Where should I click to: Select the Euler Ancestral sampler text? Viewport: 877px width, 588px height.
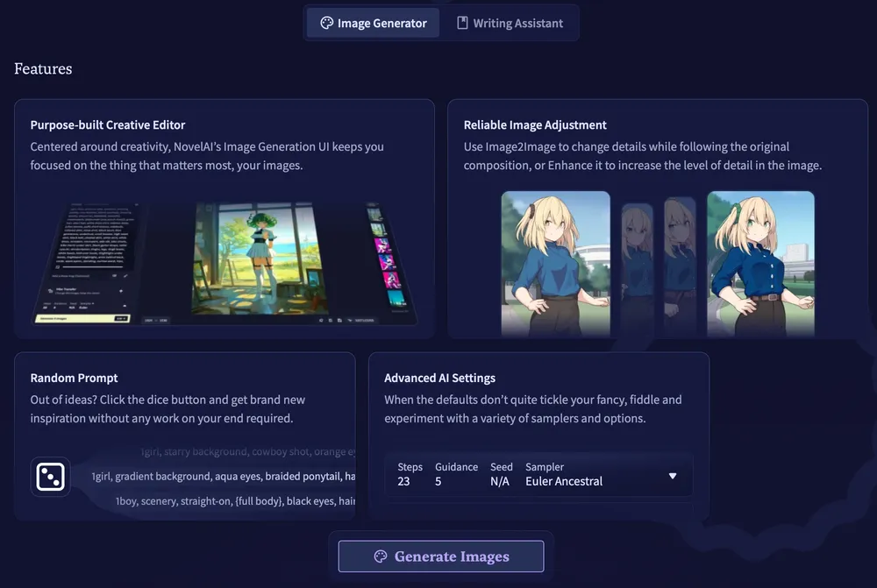click(564, 481)
